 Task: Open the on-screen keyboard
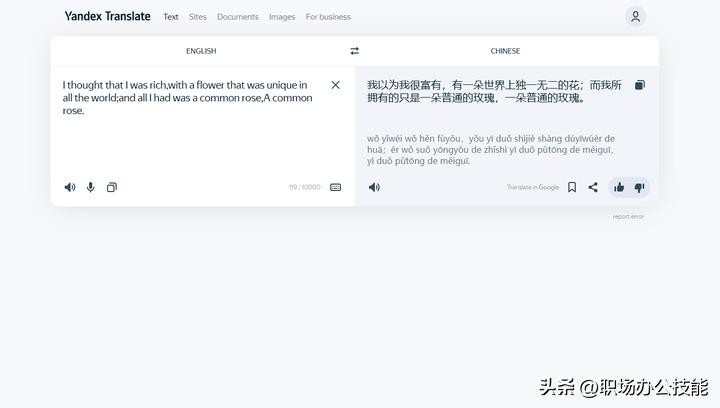[335, 187]
